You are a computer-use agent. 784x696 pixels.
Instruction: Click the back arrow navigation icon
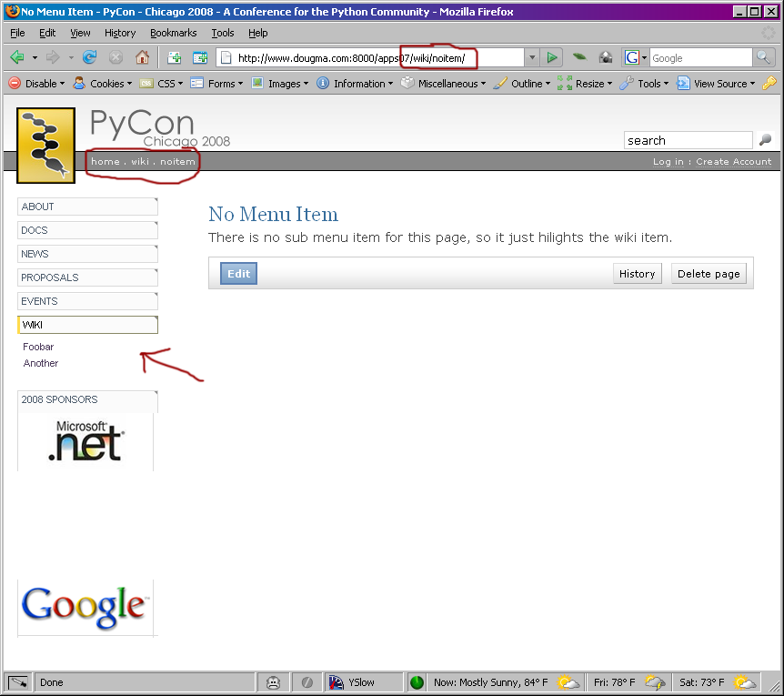point(17,57)
